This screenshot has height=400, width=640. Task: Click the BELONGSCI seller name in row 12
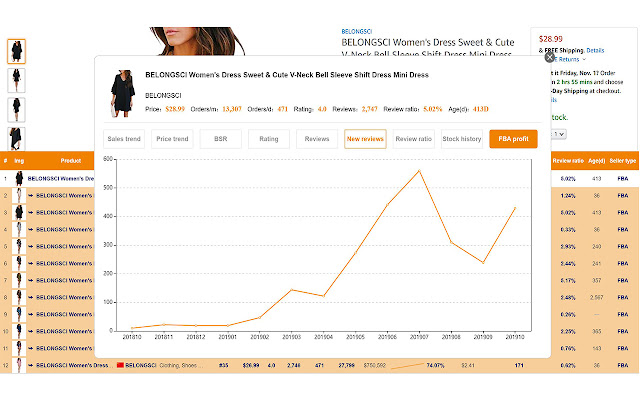140,365
